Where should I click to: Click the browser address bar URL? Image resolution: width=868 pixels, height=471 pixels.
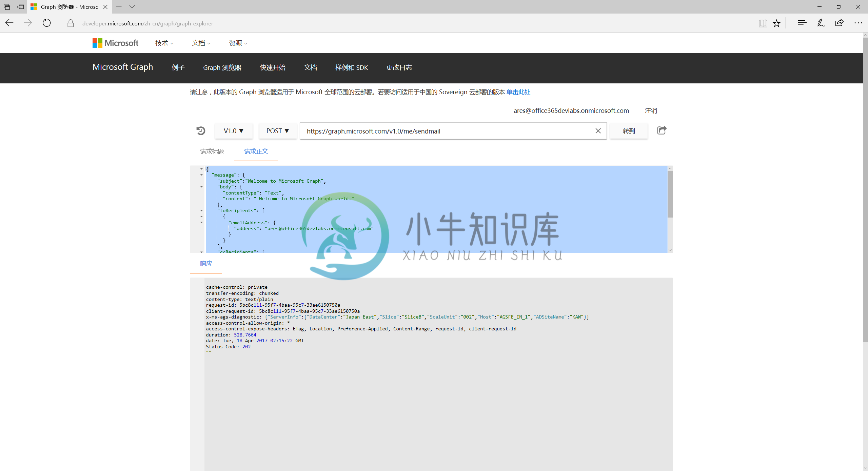147,23
